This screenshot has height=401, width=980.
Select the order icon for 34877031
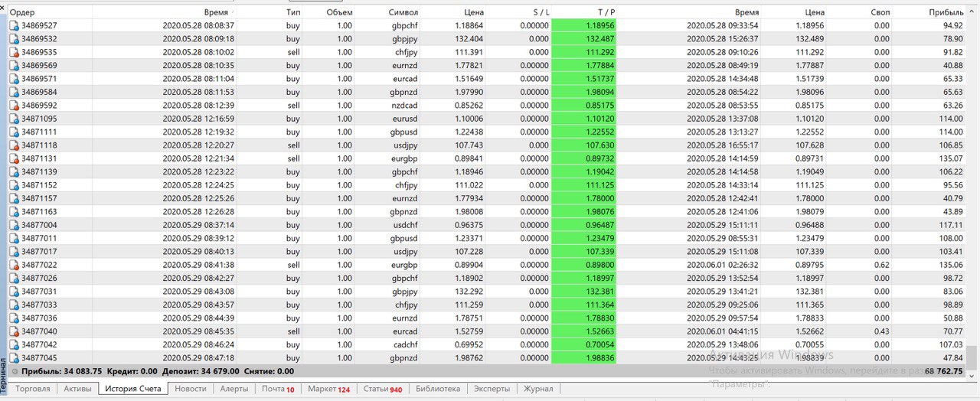[14, 291]
